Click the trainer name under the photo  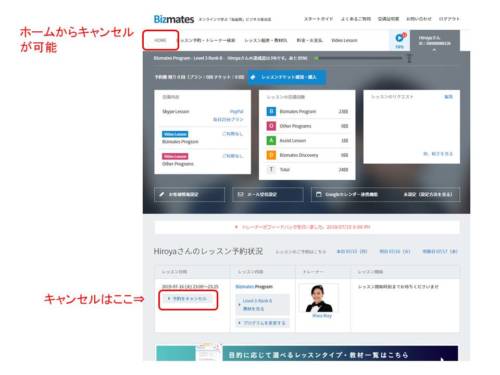tap(322, 316)
